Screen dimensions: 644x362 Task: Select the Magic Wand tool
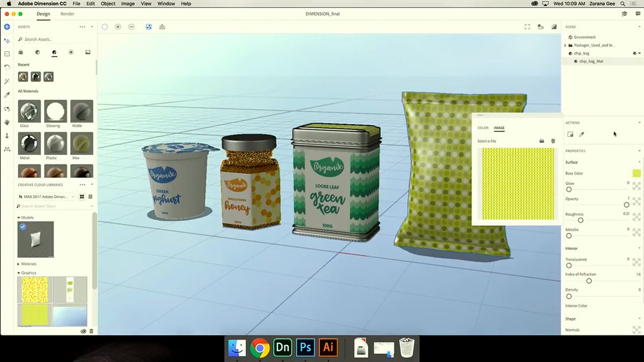7,81
